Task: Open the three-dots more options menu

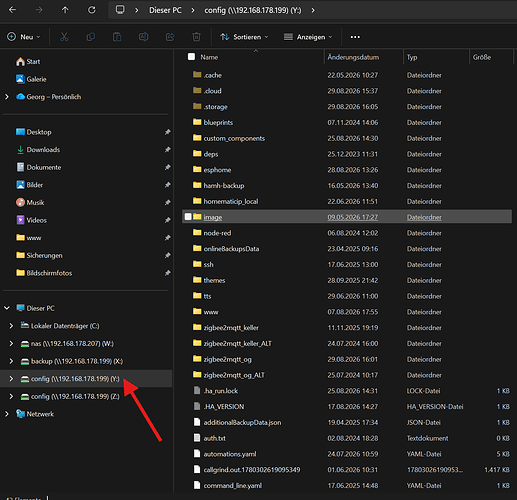Action: (355, 37)
